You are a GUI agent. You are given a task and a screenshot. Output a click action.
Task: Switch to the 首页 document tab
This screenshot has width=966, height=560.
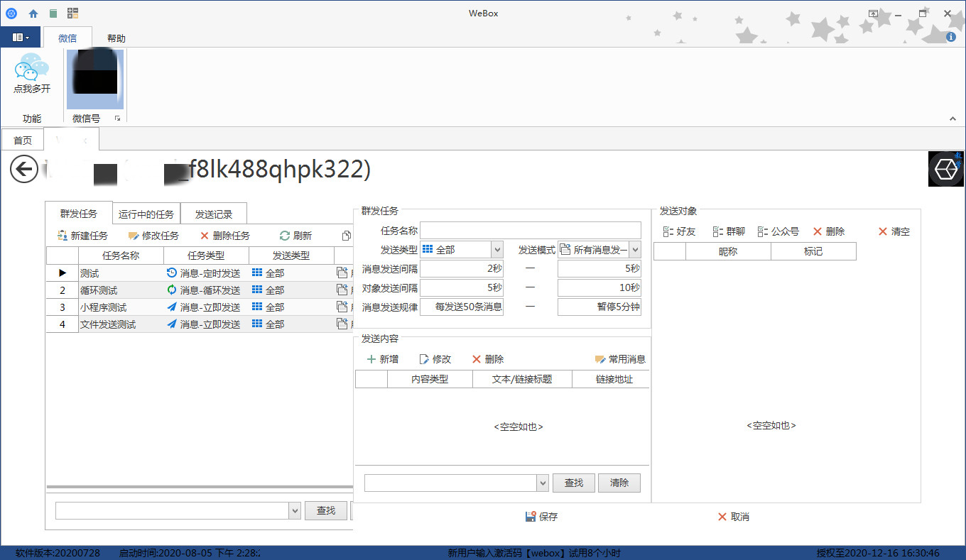(x=23, y=140)
